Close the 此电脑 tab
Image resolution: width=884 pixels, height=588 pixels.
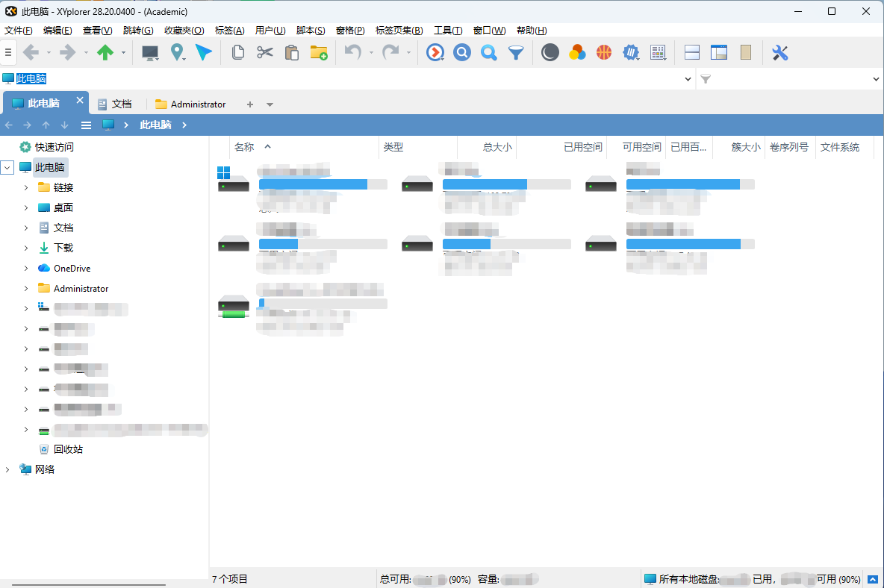coord(79,100)
